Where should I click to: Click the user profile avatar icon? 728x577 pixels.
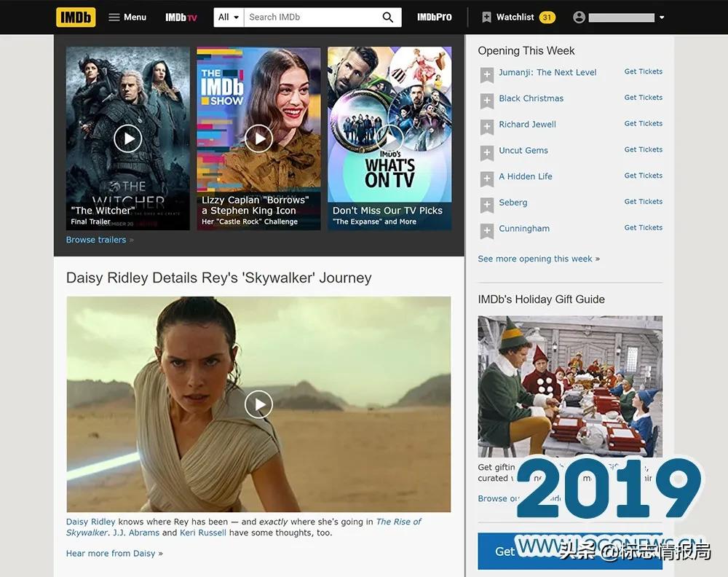[x=579, y=17]
